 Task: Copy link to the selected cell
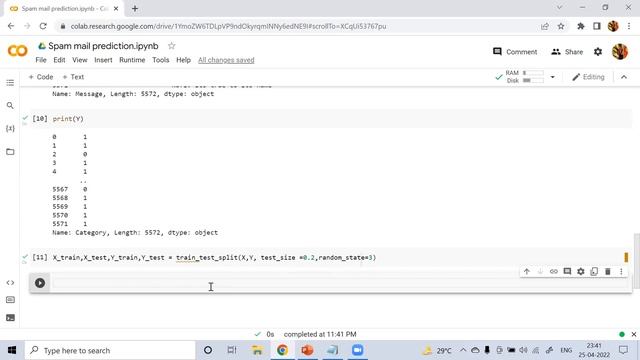[x=553, y=271]
